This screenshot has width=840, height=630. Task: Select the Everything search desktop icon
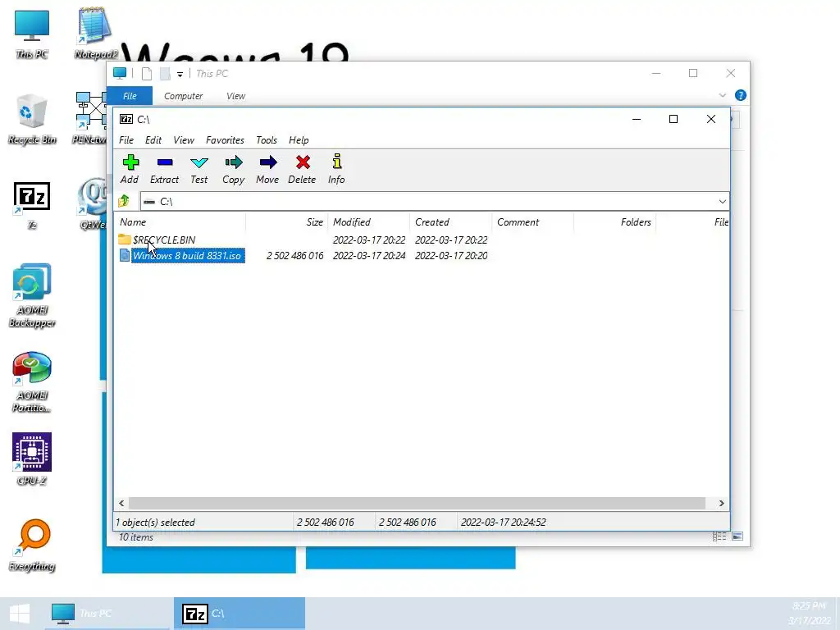32,546
